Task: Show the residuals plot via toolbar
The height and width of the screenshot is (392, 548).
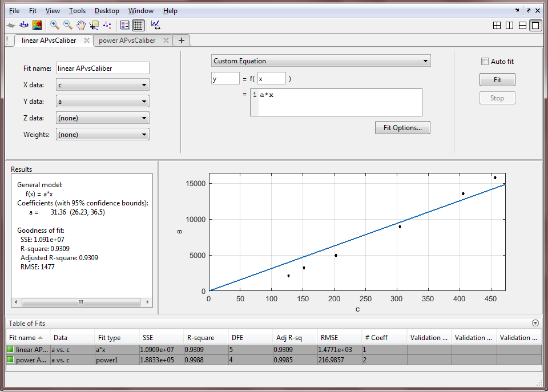Action: coord(24,25)
